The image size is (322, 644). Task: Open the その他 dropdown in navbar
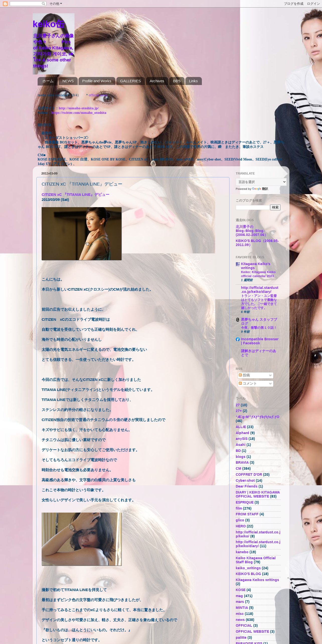click(x=55, y=4)
